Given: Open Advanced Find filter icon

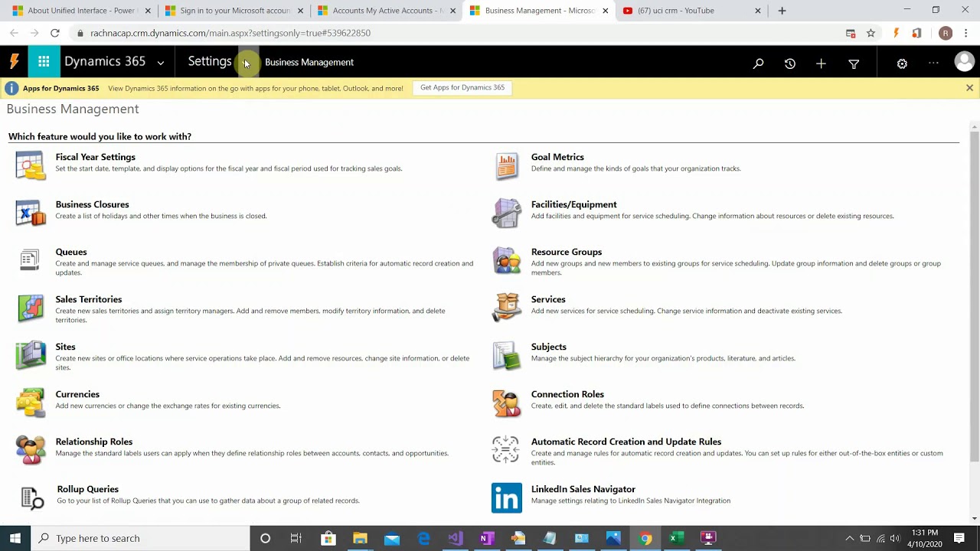Looking at the screenshot, I should tap(854, 64).
